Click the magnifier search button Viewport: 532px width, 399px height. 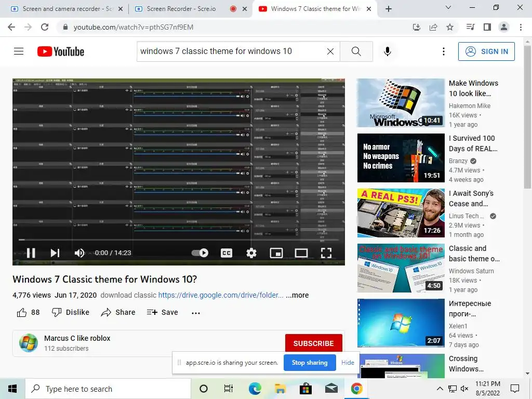tap(356, 51)
